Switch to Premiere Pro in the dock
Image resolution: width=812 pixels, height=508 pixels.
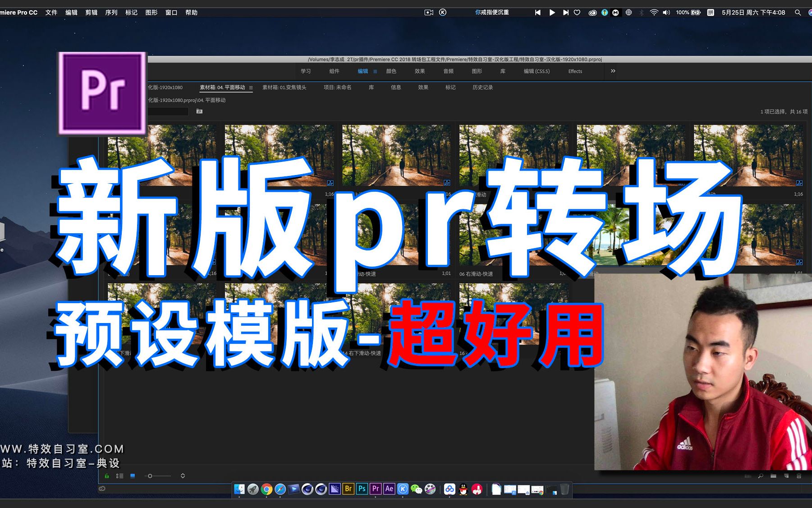376,489
